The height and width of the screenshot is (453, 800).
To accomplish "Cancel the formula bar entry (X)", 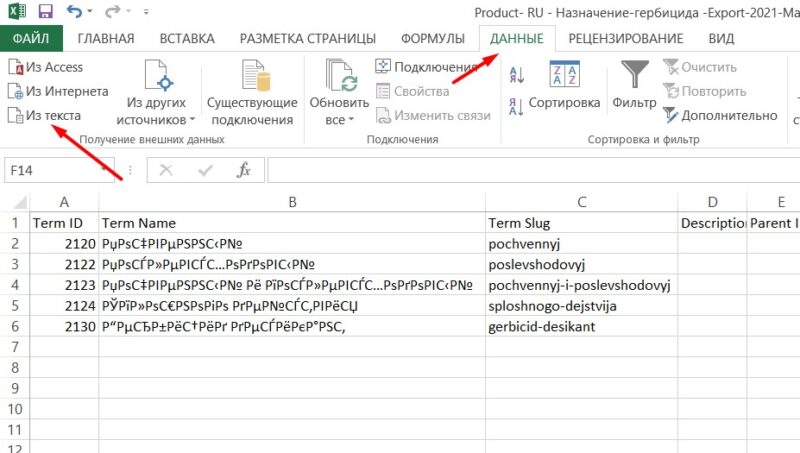I will pyautogui.click(x=166, y=170).
